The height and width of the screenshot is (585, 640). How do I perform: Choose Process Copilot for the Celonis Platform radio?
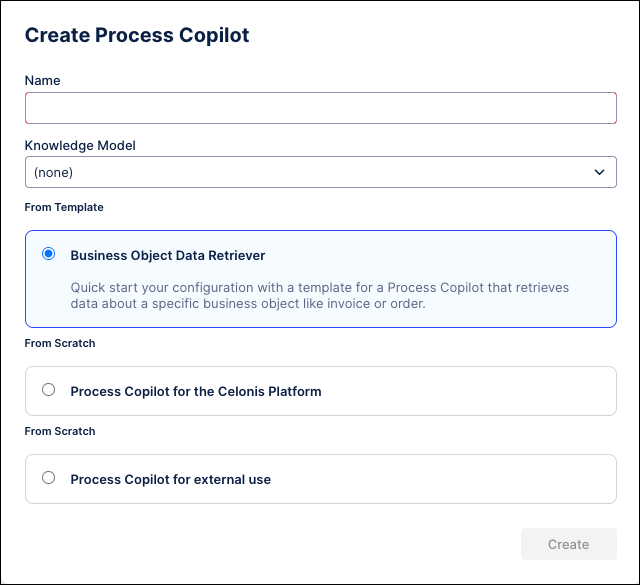pos(49,390)
